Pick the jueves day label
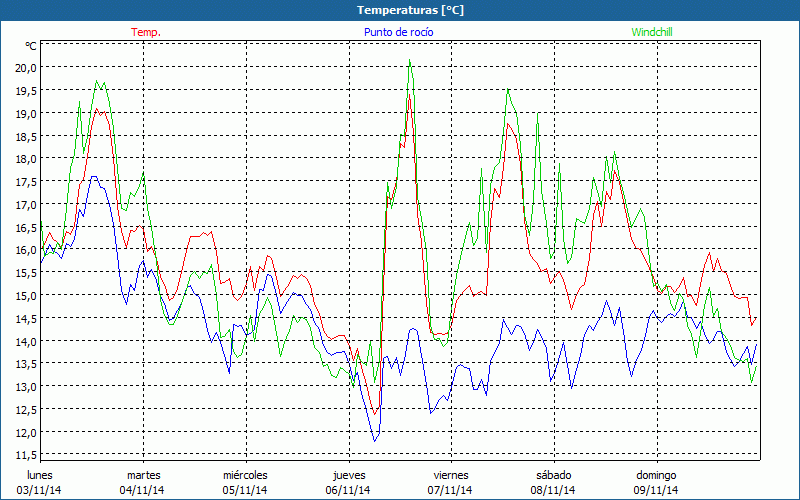The image size is (800, 500). 348,474
